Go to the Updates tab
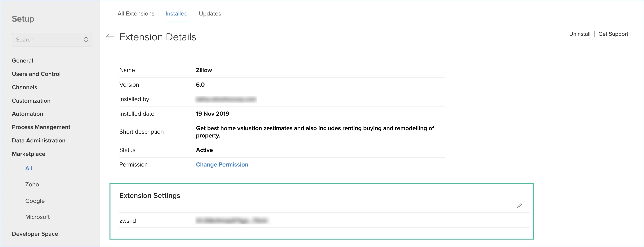The image size is (644, 247). pos(210,14)
